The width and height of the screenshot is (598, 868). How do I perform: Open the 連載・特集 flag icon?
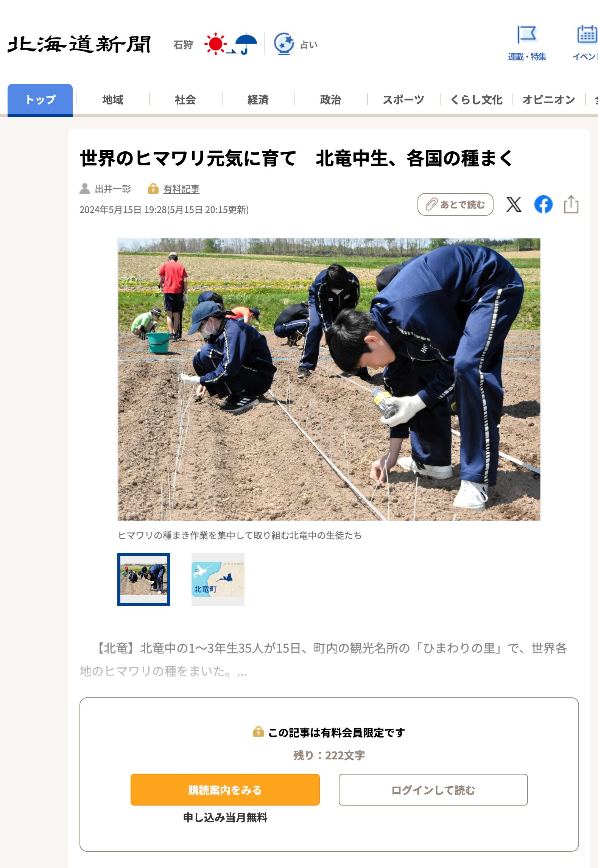(x=527, y=34)
